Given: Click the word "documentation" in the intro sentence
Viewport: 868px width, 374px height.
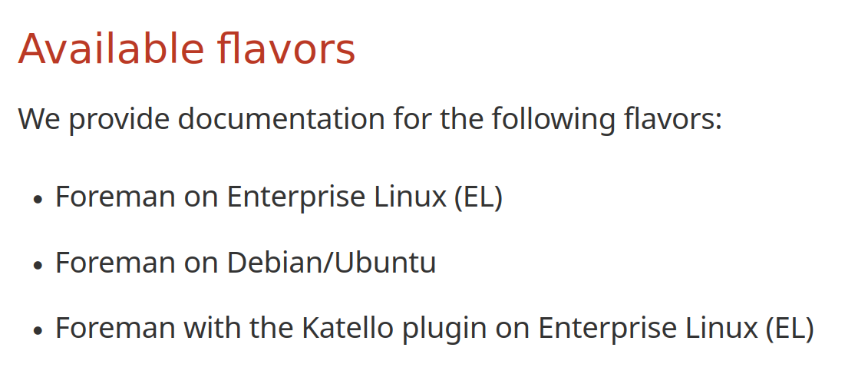Looking at the screenshot, I should point(281,118).
